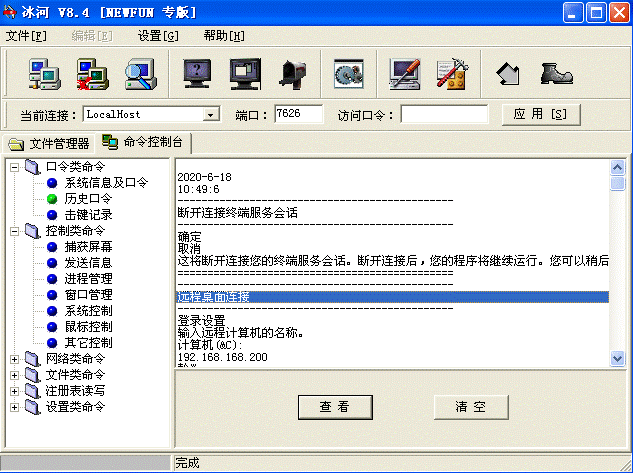Click the 口令类命令 folder label

click(75, 167)
